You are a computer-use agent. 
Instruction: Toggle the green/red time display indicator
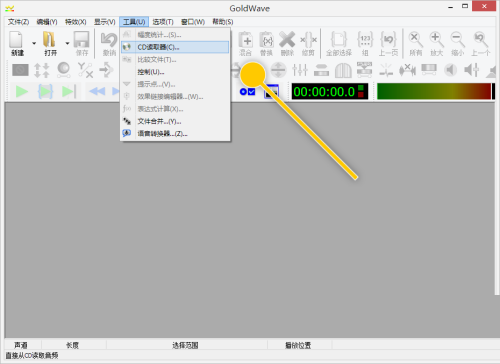[361, 91]
